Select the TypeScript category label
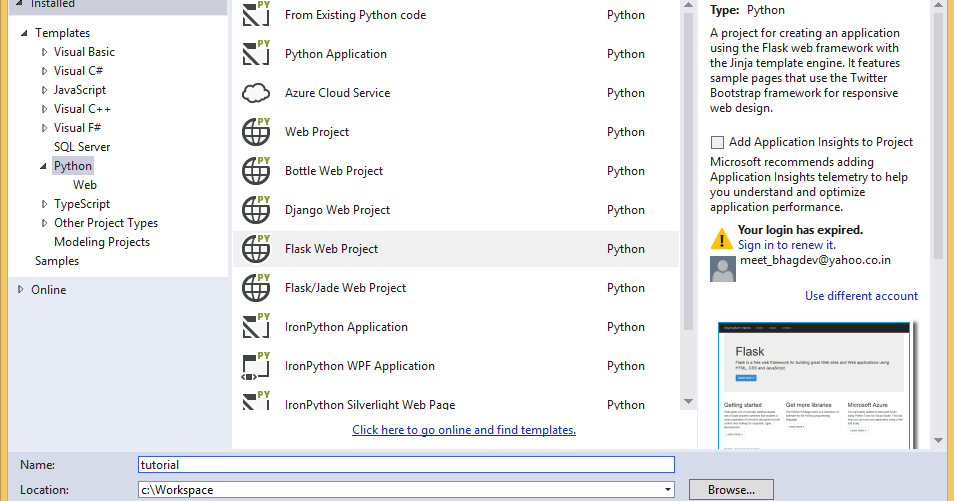 pos(82,204)
